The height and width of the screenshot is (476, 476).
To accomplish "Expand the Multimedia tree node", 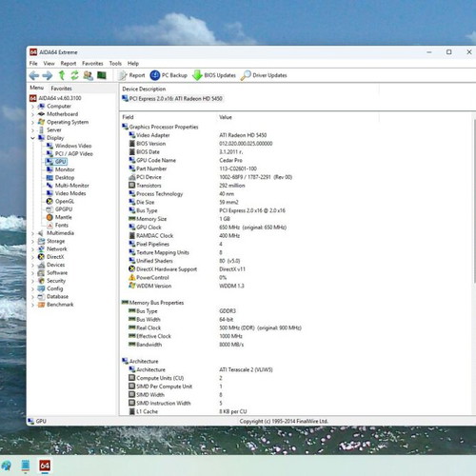I will [32, 233].
